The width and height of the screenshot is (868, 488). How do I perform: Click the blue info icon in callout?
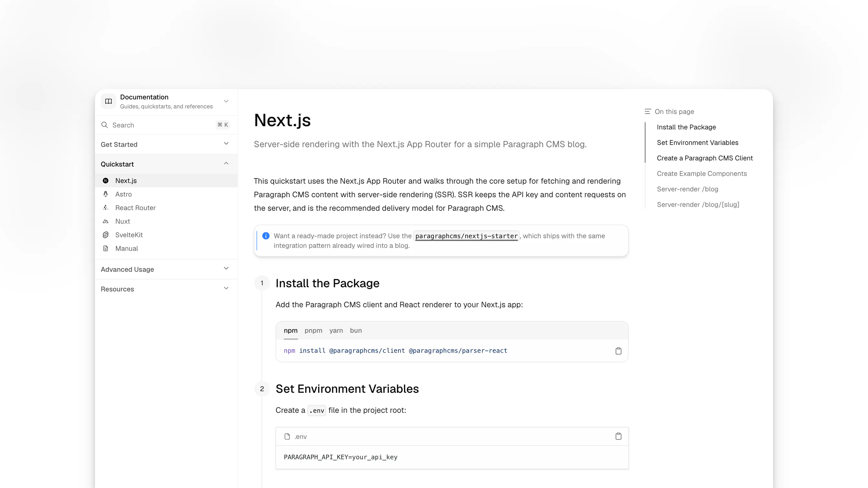(x=265, y=236)
